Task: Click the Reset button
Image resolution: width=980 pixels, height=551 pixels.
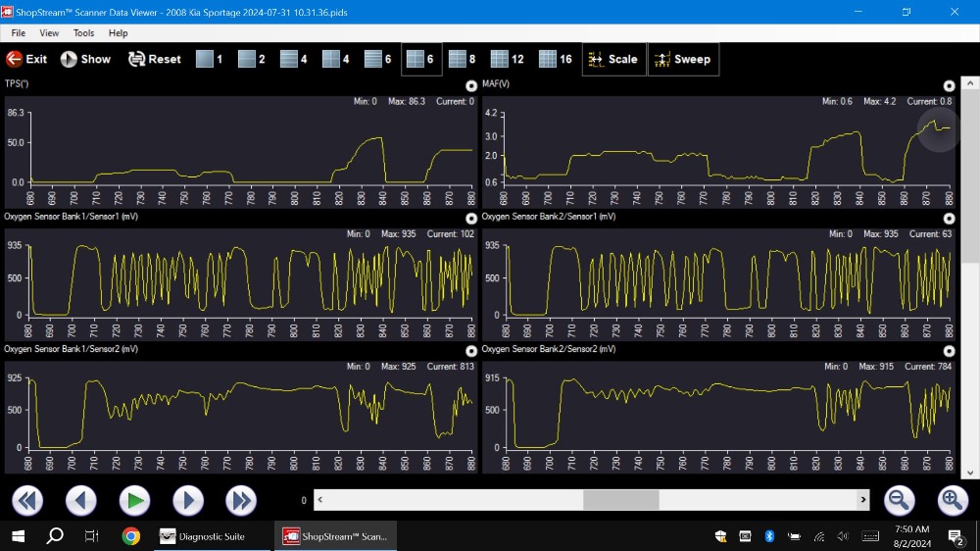Action: point(155,59)
